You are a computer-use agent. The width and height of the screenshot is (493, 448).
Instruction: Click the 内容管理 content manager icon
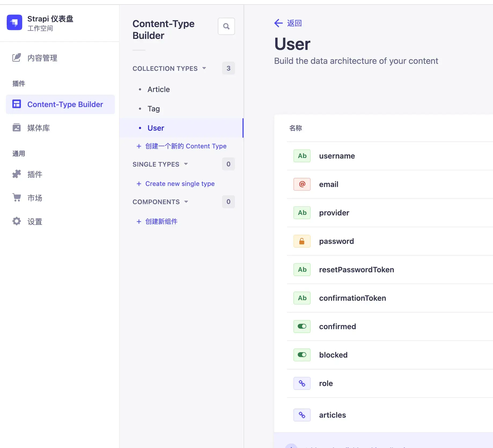17,58
